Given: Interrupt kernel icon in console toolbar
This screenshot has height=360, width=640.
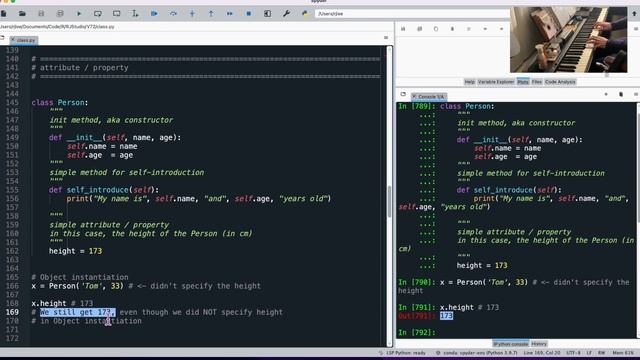Looking at the screenshot, I should pos(606,94).
